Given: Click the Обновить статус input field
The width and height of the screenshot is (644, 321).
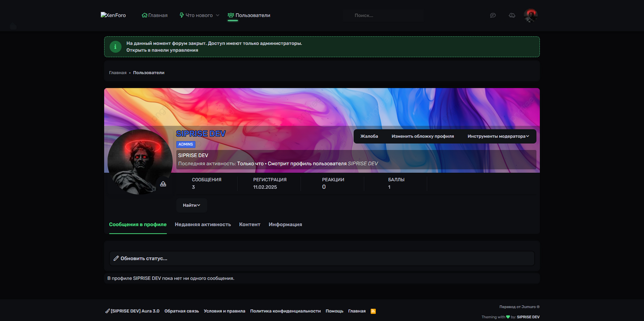Looking at the screenshot, I should click(x=322, y=258).
